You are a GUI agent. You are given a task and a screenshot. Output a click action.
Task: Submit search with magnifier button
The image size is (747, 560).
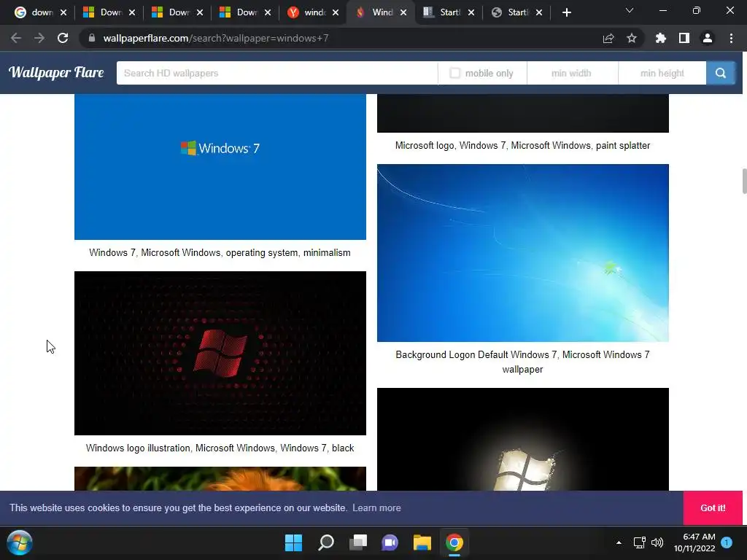click(x=720, y=73)
